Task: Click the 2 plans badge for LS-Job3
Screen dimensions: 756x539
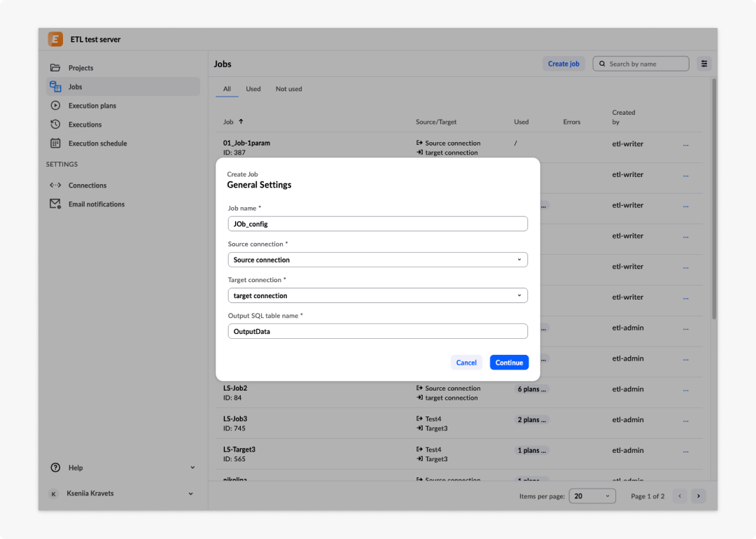Action: click(x=531, y=419)
